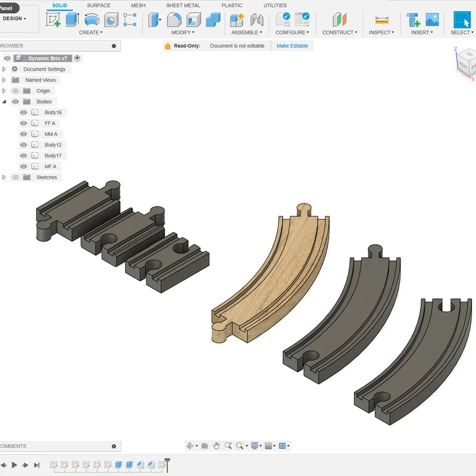Activate the Dynamic Brio v7 radio button
The height and width of the screenshot is (476, 476).
[77, 58]
